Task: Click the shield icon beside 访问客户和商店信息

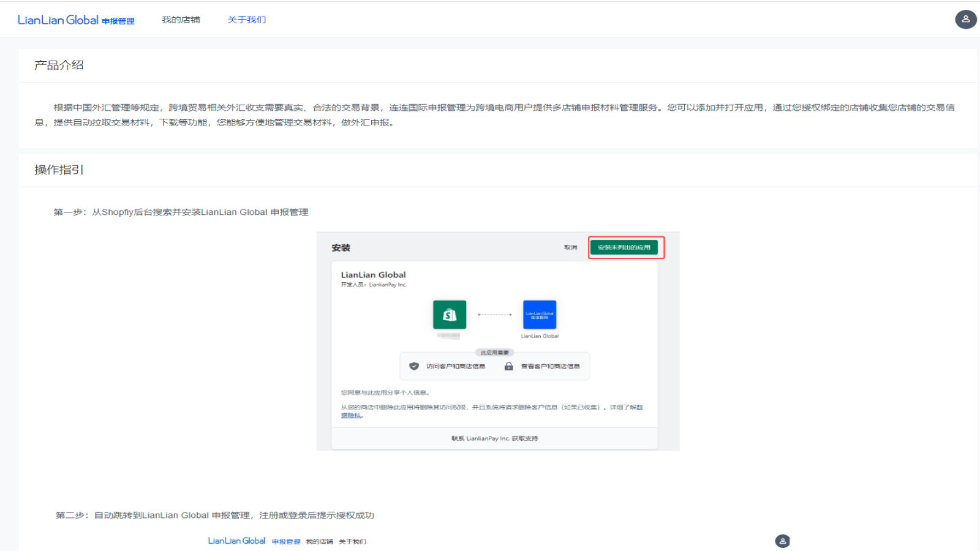Action: pos(414,366)
